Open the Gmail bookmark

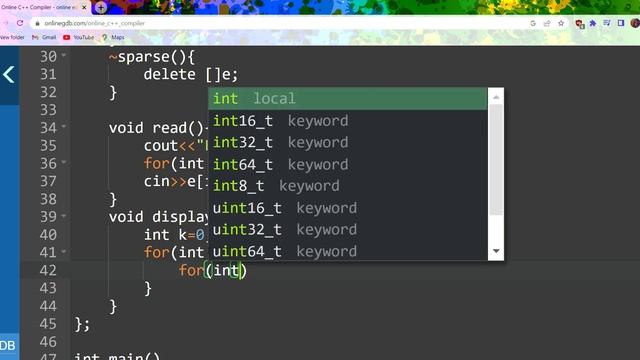(x=44, y=37)
